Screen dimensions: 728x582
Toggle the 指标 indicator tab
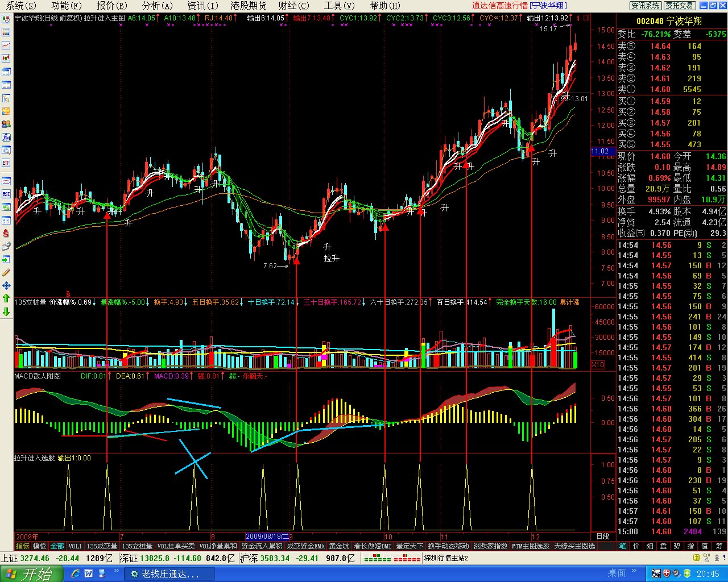[x=22, y=546]
